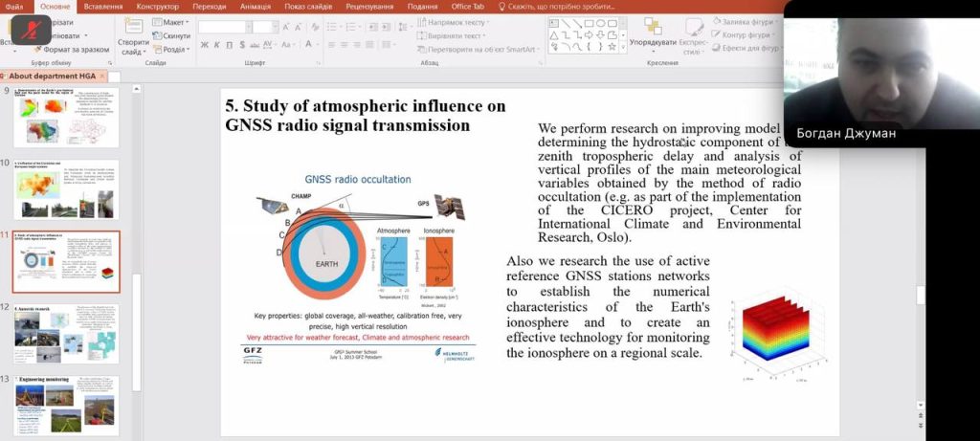Toggle italic formatting (К)
980x441 pixels.
216,45
